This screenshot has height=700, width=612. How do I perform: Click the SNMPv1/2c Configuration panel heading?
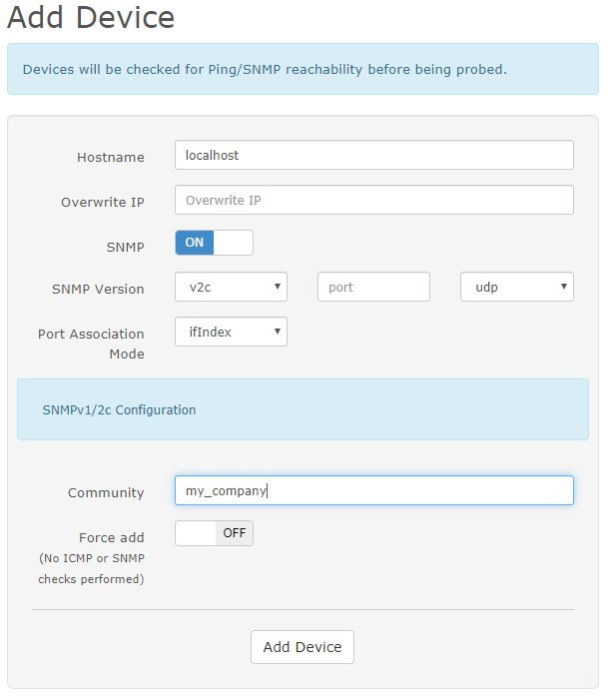tap(119, 409)
